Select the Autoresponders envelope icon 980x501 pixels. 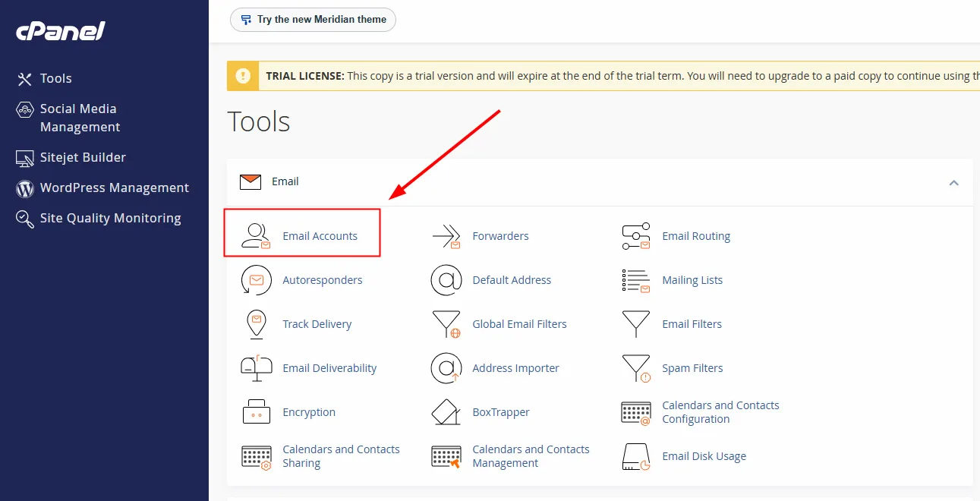coord(256,280)
